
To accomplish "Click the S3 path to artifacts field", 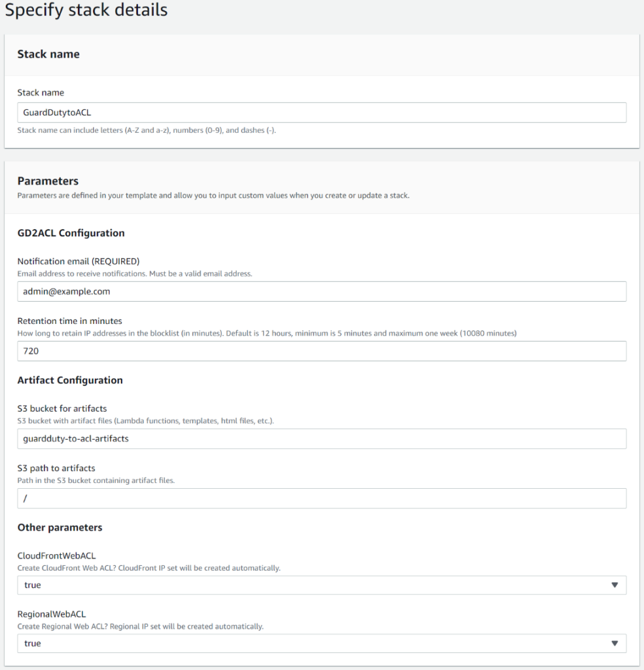I will coord(322,498).
